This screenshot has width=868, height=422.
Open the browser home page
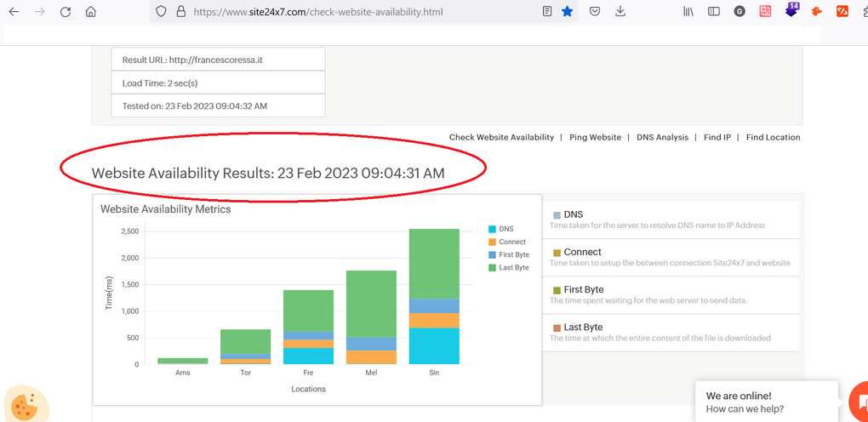tap(91, 11)
